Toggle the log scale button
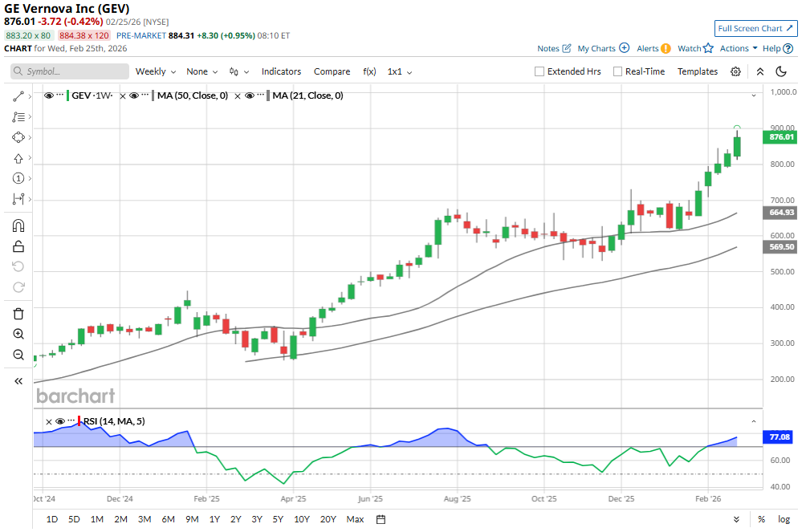 784,519
